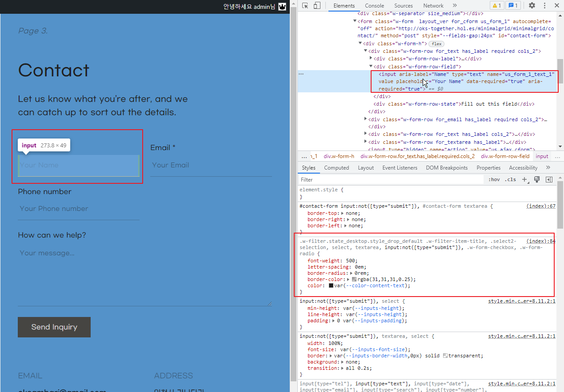Show more styles sidebar tabs chevron
This screenshot has height=392, width=564.
coord(548,168)
